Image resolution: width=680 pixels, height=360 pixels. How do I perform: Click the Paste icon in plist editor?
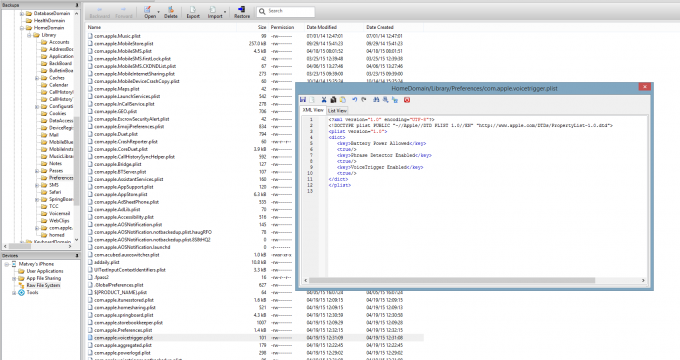point(343,100)
